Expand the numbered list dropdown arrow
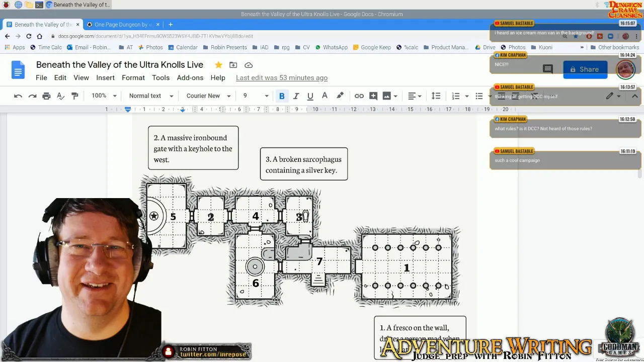The width and height of the screenshot is (644, 362). 466,96
